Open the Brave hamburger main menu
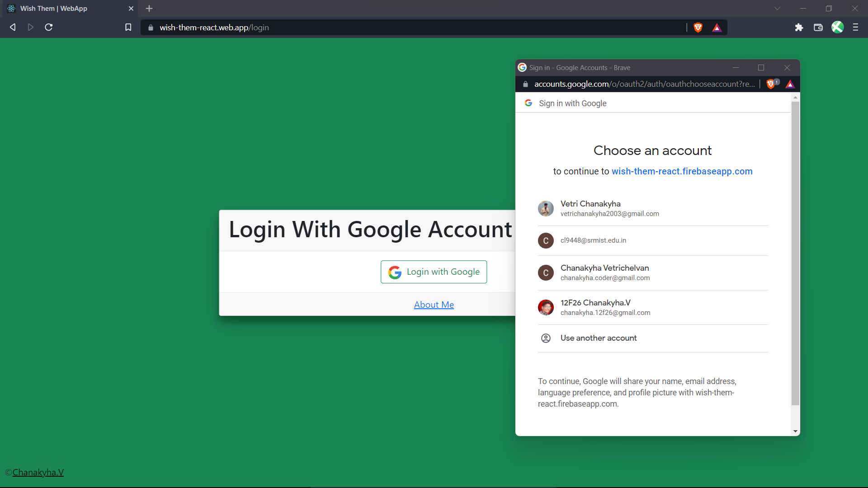This screenshot has width=868, height=488. click(x=855, y=28)
